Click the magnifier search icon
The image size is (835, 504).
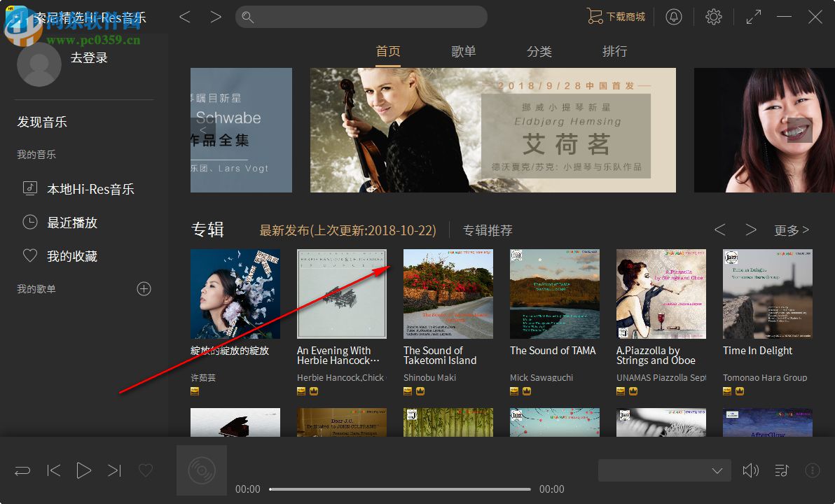pyautogui.click(x=247, y=17)
